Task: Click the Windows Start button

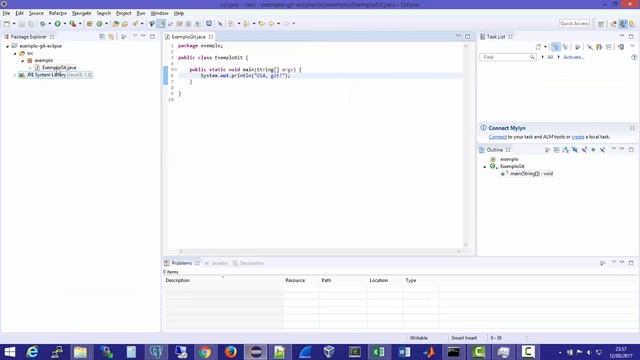Action: [x=9, y=352]
